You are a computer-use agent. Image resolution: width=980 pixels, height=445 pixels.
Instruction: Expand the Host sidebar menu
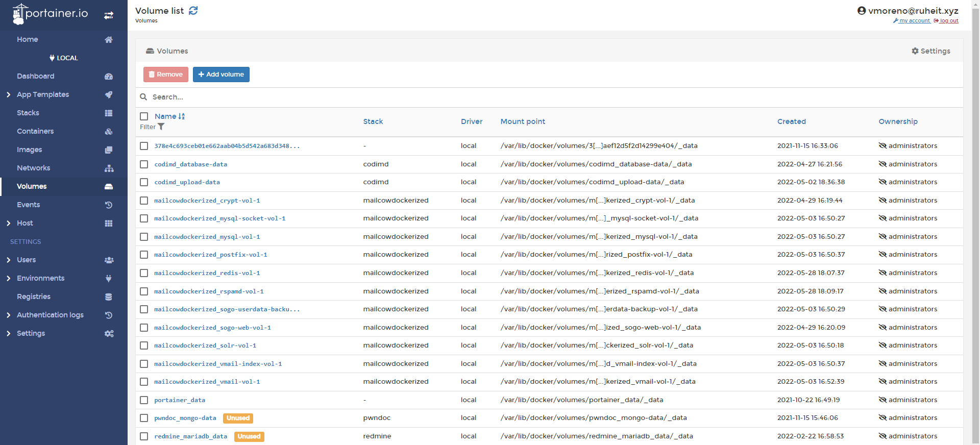9,224
